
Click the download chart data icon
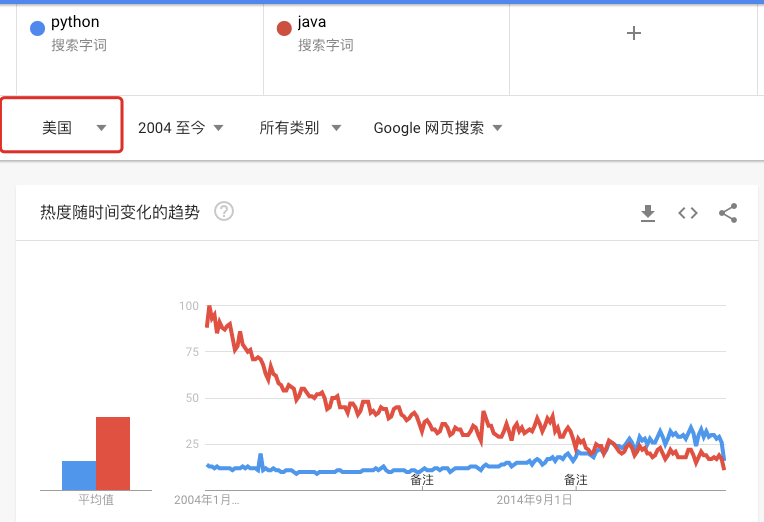click(x=648, y=213)
